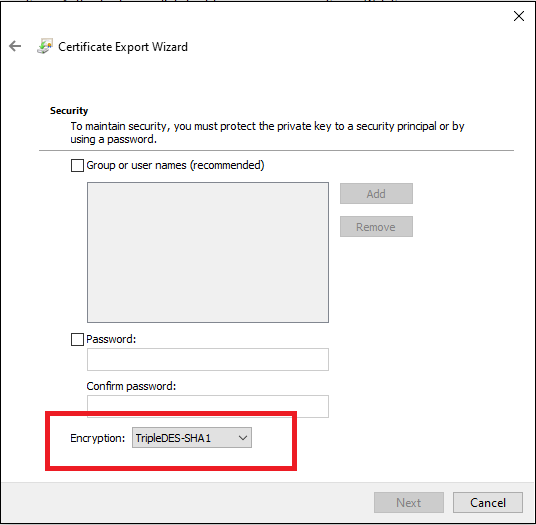Screen dimensions: 536x525
Task: Close the wizard with the X button
Action: pyautogui.click(x=519, y=16)
